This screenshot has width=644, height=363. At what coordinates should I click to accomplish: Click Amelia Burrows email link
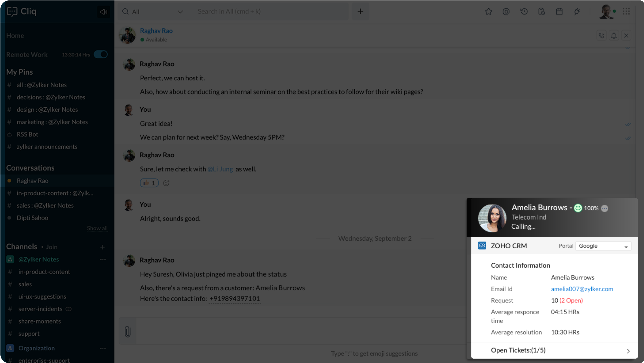(x=582, y=289)
